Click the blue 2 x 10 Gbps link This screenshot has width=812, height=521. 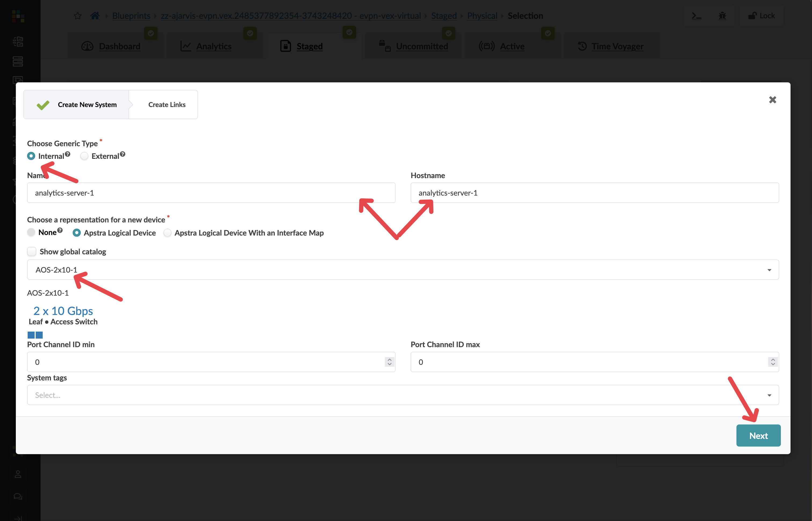(63, 311)
